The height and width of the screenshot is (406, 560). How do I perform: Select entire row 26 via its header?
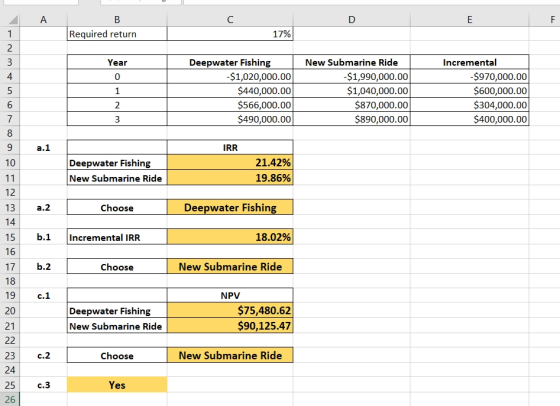coord(10,399)
